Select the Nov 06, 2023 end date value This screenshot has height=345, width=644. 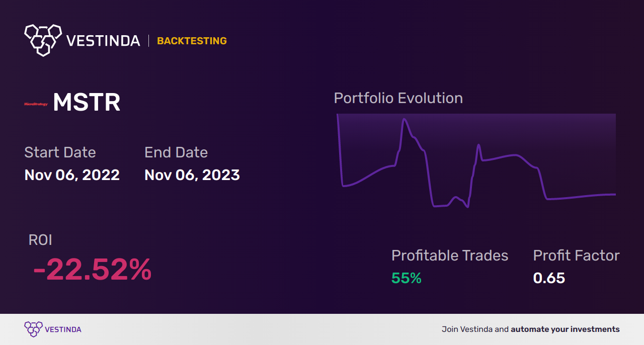[192, 175]
